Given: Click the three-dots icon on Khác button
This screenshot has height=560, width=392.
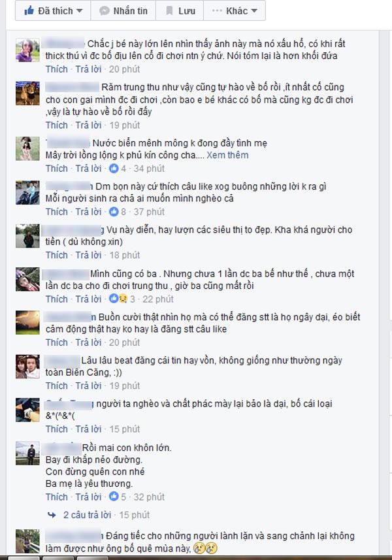Looking at the screenshot, I should tap(217, 11).
